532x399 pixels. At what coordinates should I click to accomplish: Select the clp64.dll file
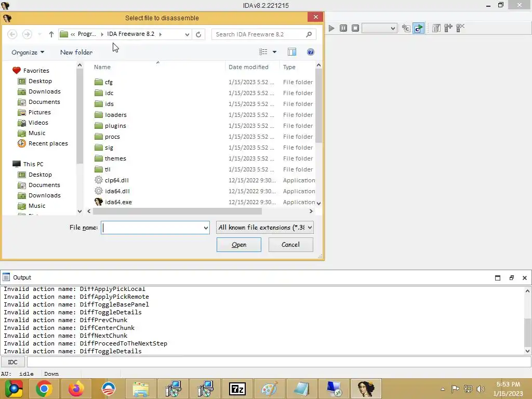(x=116, y=180)
